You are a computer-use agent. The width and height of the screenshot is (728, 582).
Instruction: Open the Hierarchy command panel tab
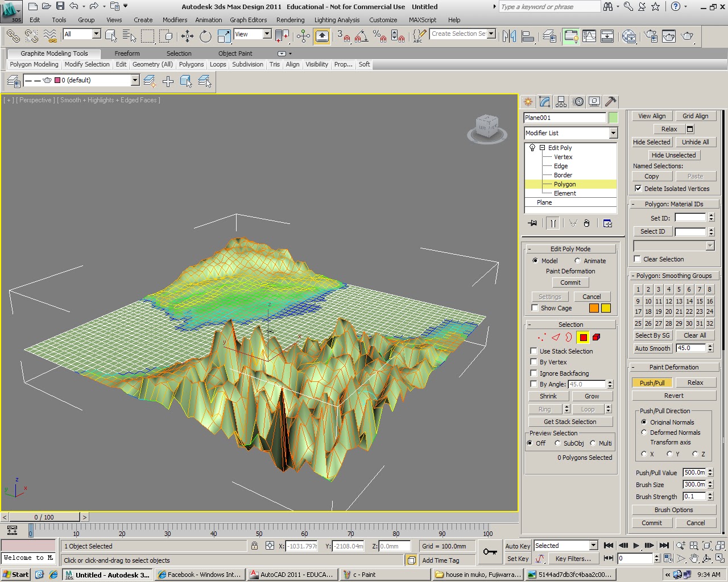point(561,102)
